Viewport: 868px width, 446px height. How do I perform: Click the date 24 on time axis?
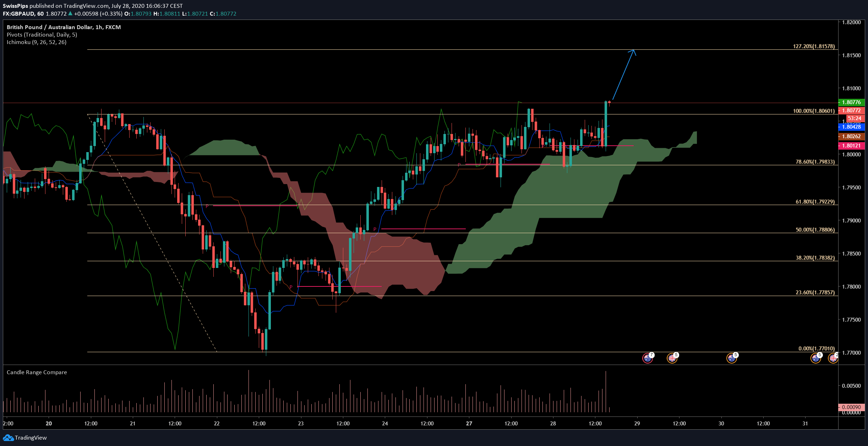pyautogui.click(x=385, y=423)
